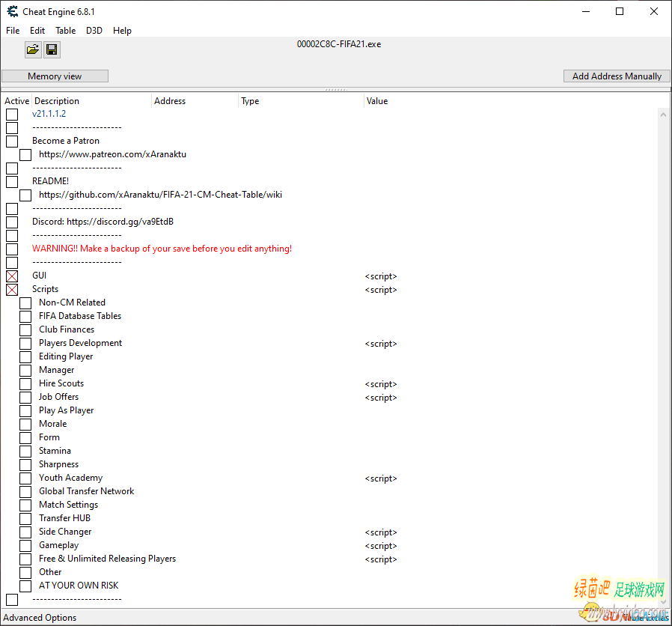Toggle the FIFA Database Tables checkbox

point(25,317)
